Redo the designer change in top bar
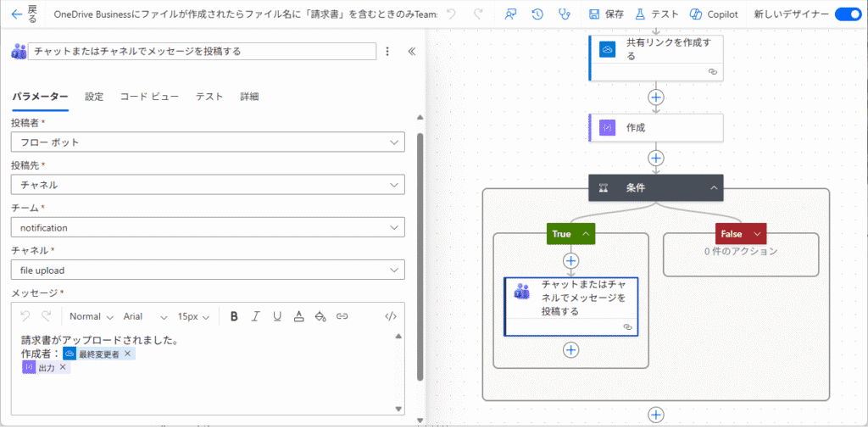The height and width of the screenshot is (429, 868). (479, 14)
